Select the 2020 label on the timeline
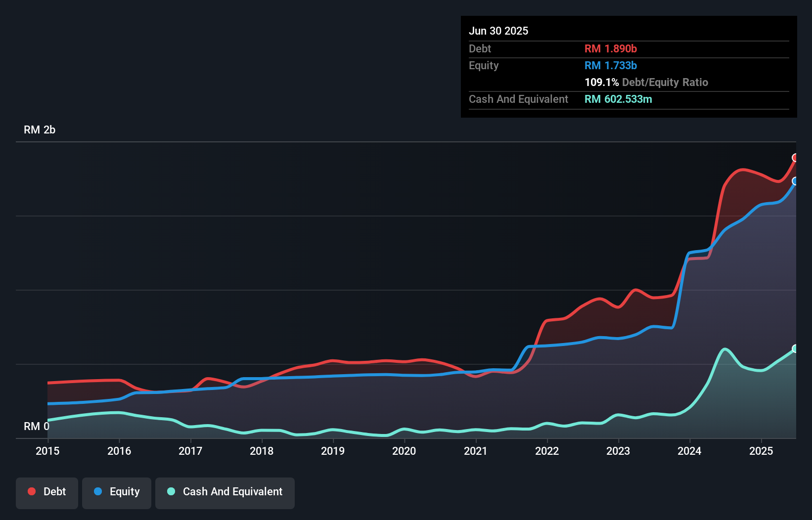 [x=404, y=451]
